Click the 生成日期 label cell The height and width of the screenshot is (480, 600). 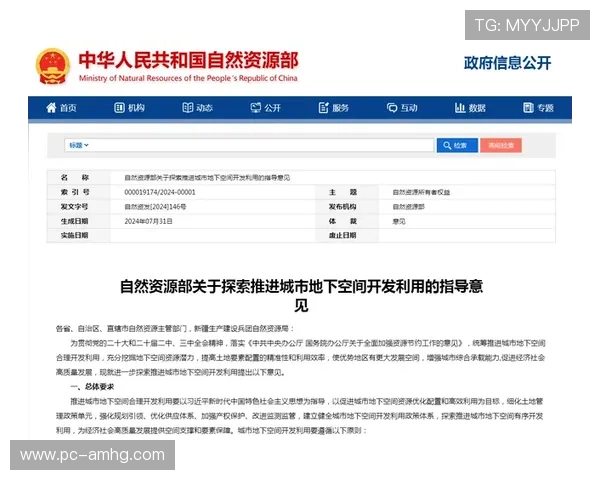(78, 221)
